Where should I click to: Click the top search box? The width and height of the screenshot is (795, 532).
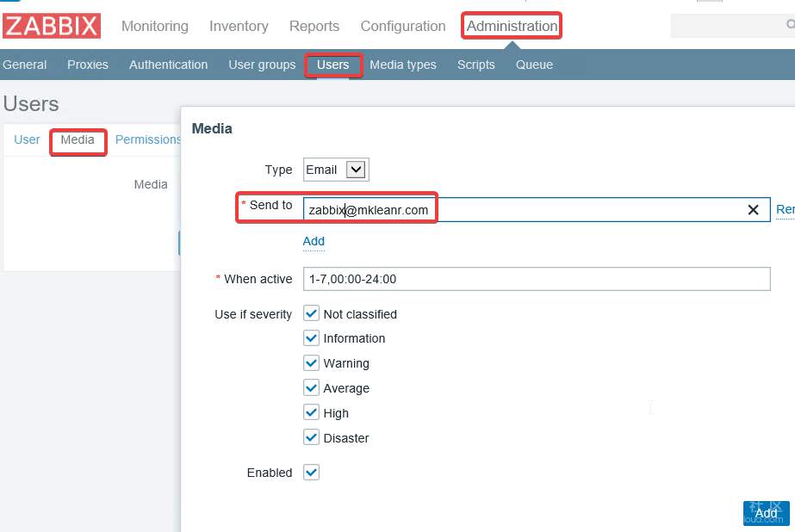[x=733, y=25]
